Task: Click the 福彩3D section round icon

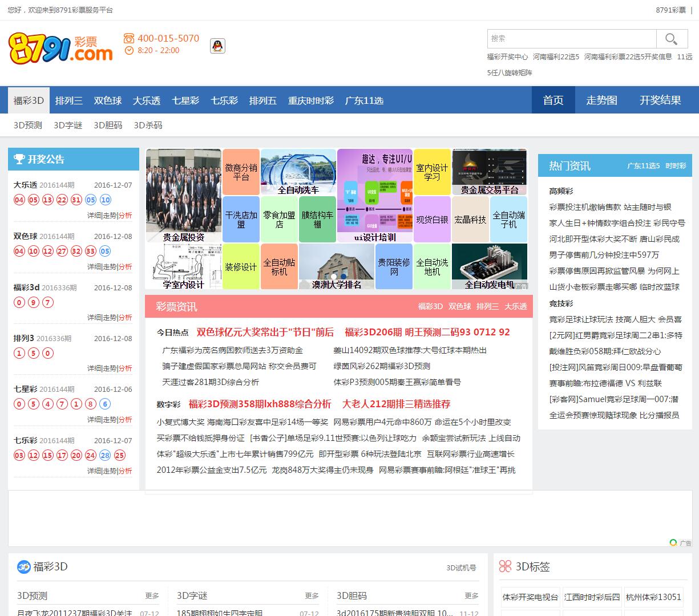Action: pyautogui.click(x=23, y=566)
